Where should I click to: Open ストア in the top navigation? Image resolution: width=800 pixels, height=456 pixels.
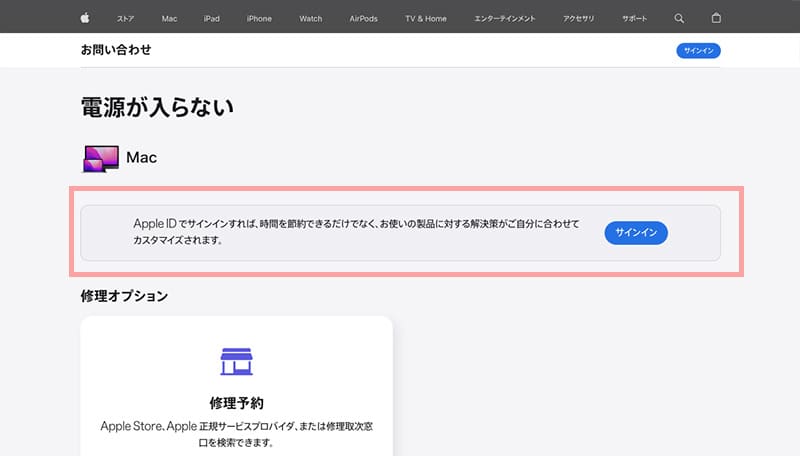point(125,19)
